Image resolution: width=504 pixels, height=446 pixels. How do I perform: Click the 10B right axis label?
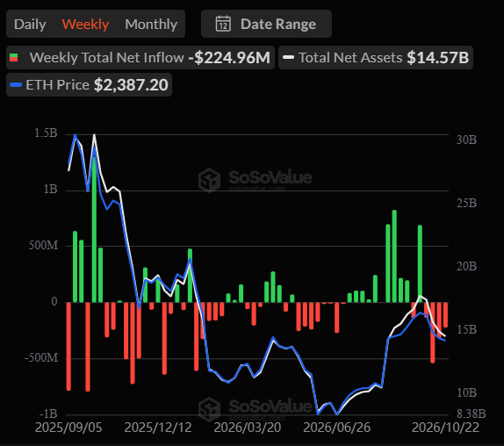pyautogui.click(x=466, y=392)
